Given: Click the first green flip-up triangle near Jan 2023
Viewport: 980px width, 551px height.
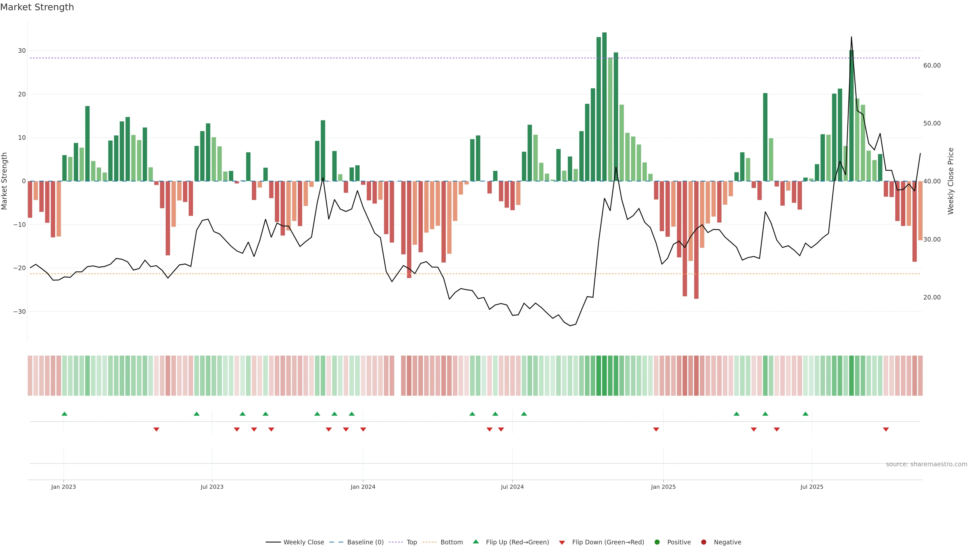Looking at the screenshot, I should (x=64, y=414).
